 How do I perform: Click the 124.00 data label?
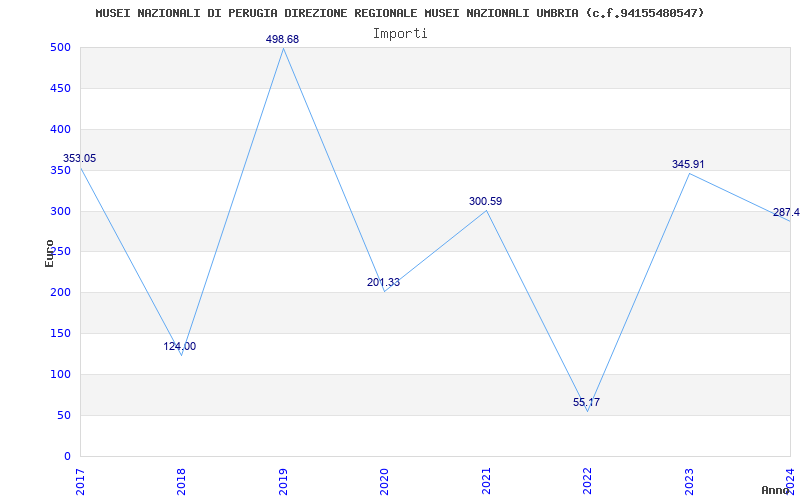click(x=180, y=346)
